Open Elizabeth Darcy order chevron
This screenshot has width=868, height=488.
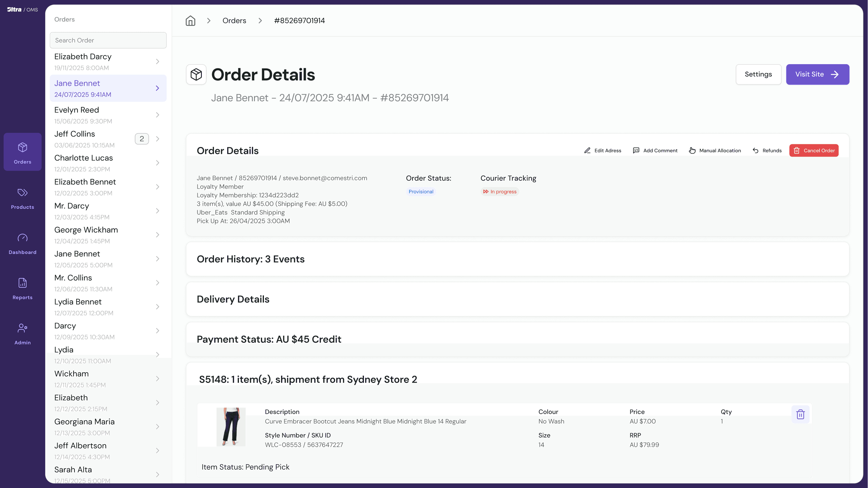tap(157, 62)
